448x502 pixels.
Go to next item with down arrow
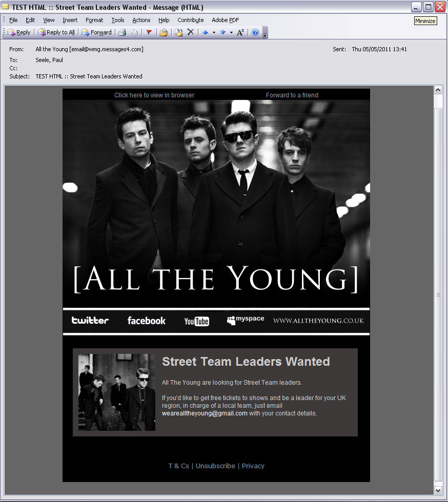click(223, 32)
